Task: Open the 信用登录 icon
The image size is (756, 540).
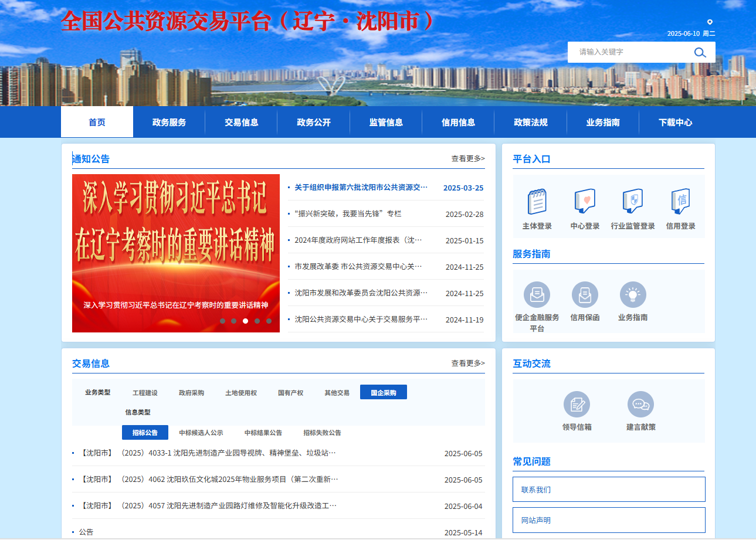Action: click(x=680, y=202)
